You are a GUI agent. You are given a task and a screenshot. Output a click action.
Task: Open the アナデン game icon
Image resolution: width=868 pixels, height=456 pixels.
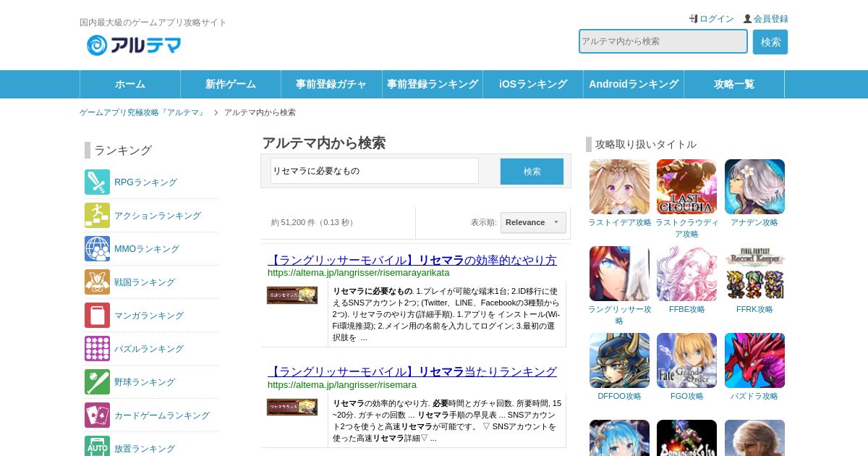(x=754, y=187)
